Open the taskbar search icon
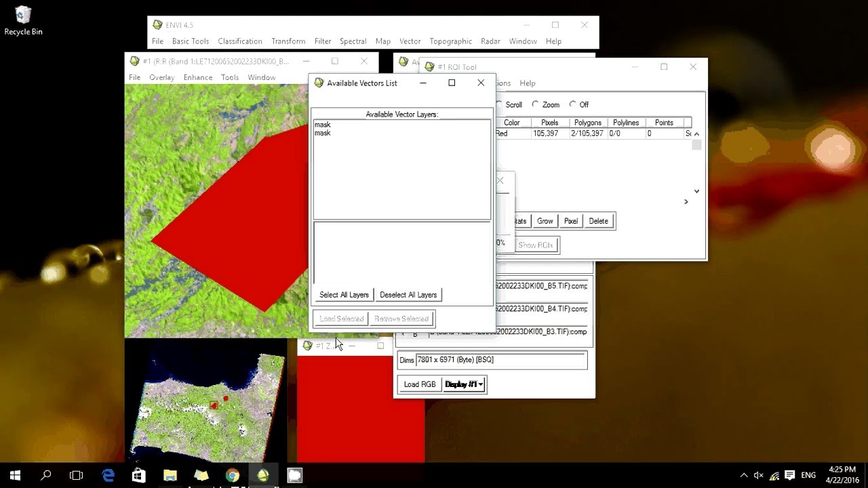Viewport: 868px width, 488px height. tap(46, 475)
